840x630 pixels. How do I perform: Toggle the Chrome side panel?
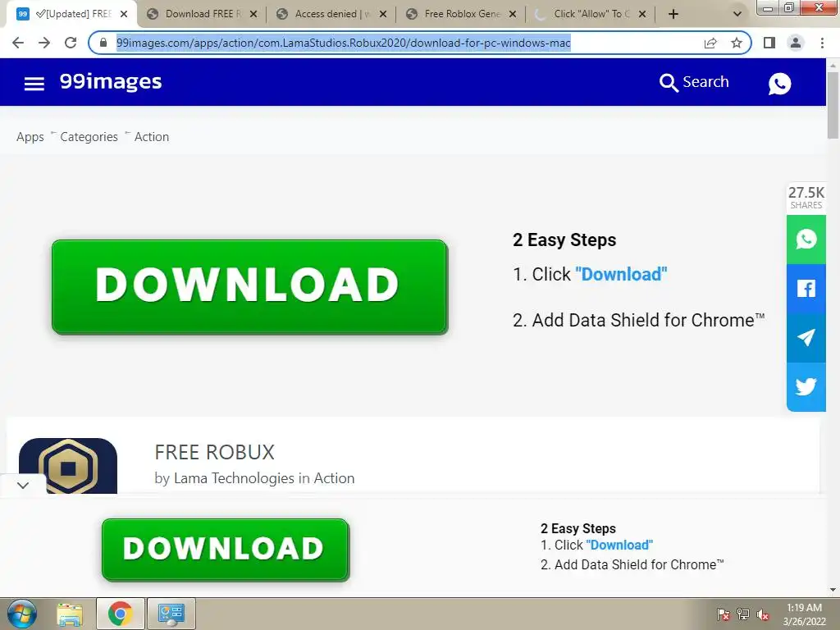click(x=769, y=43)
